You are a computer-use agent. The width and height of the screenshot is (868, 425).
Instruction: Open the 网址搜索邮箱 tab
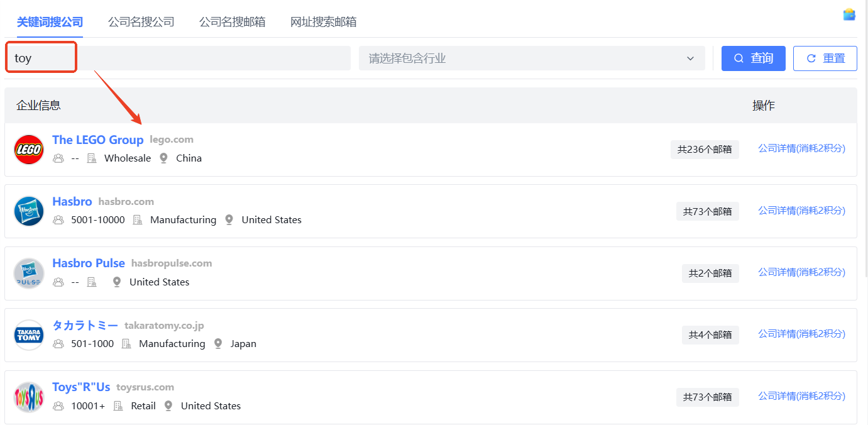pyautogui.click(x=323, y=22)
